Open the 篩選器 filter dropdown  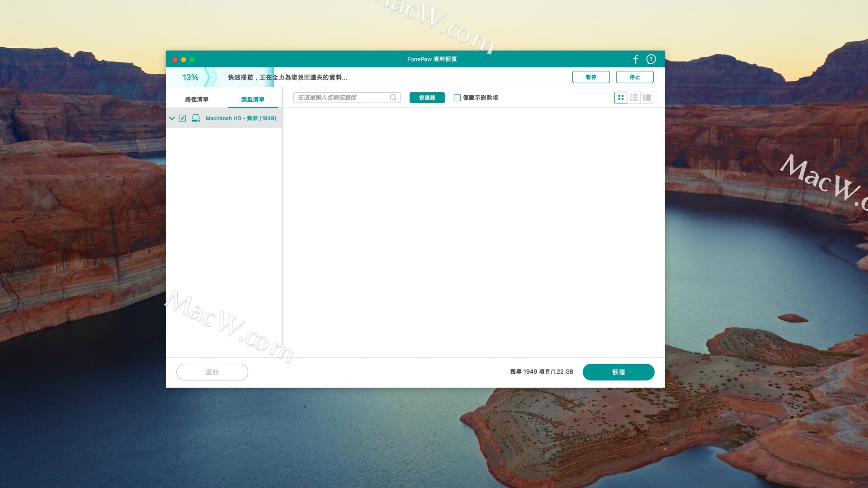pyautogui.click(x=427, y=98)
